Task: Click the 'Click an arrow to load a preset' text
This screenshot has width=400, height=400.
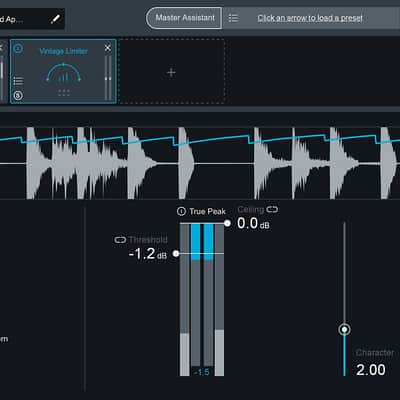Action: point(310,18)
